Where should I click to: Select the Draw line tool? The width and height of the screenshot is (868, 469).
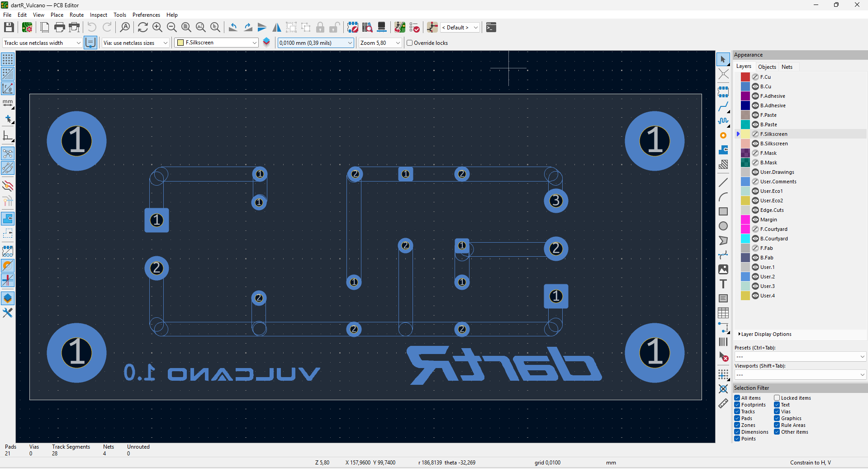click(x=723, y=182)
